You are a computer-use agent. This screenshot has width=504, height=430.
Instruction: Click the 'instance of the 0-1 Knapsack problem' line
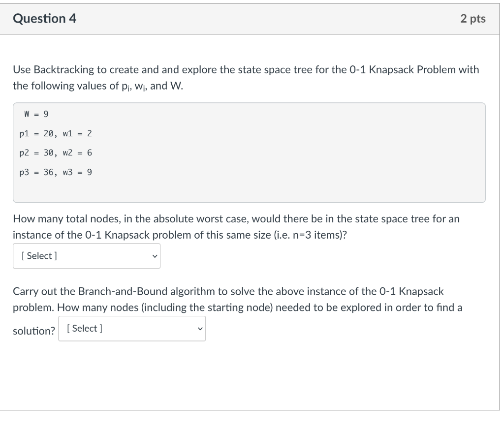point(180,235)
